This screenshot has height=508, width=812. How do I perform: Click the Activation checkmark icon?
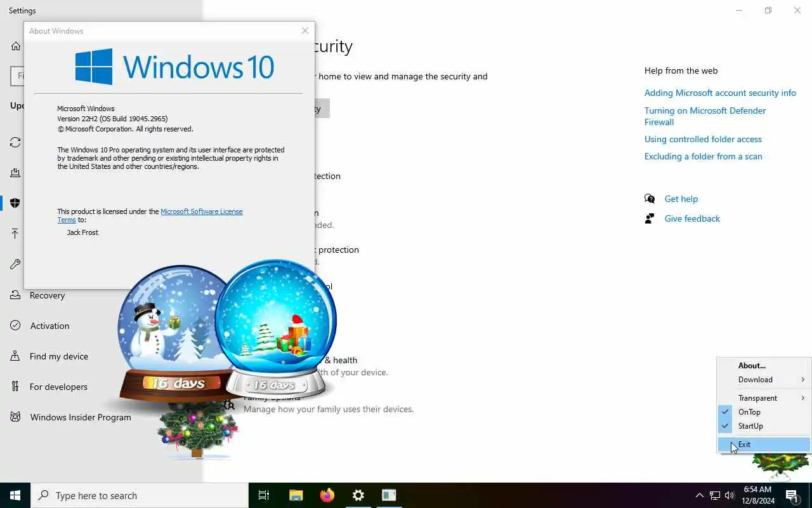15,326
